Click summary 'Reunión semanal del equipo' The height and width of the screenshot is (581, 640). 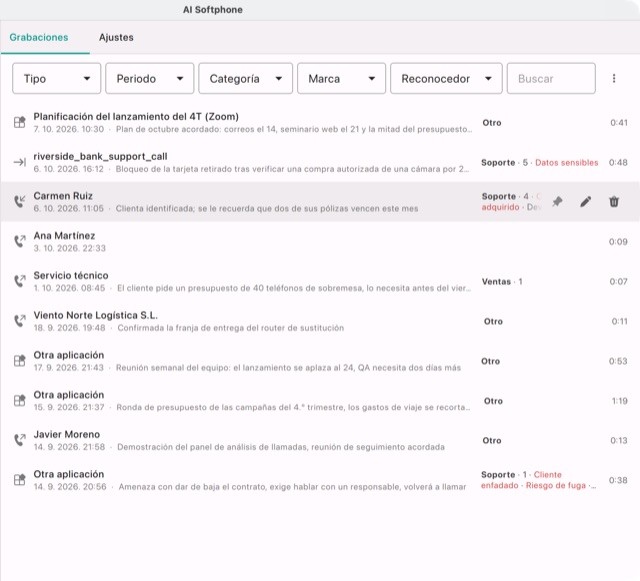[288, 368]
